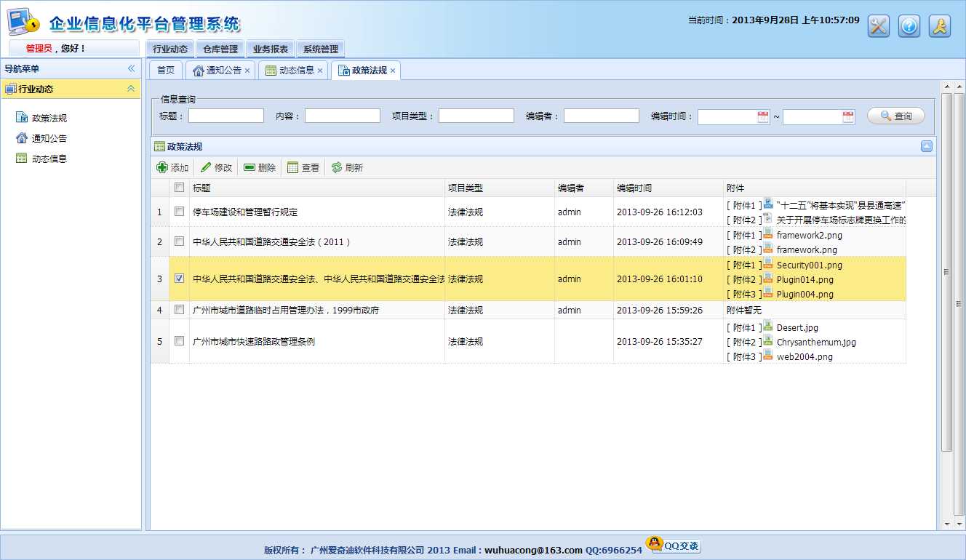Open attachment Desert.jpg file icon
This screenshot has width=966, height=560.
click(768, 327)
